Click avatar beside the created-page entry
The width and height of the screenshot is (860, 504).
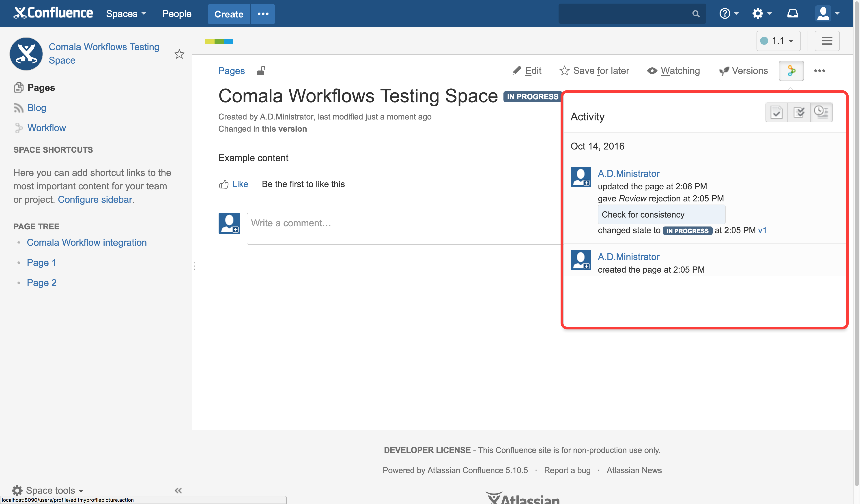click(580, 260)
